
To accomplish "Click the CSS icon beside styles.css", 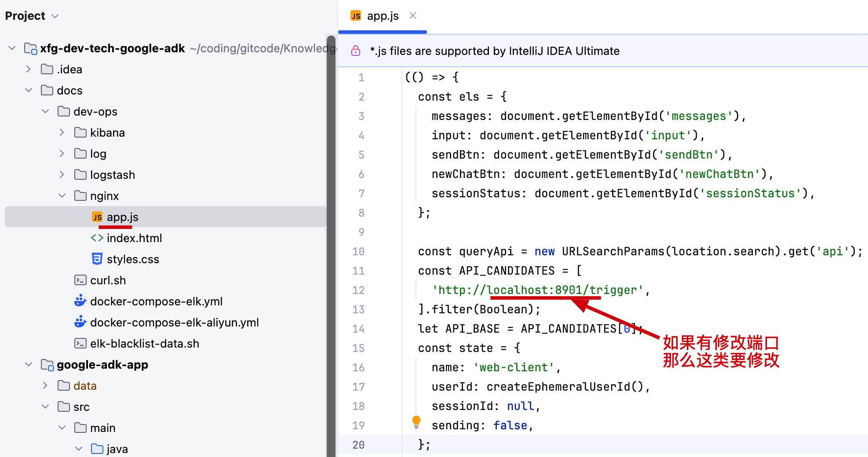I will point(97,259).
